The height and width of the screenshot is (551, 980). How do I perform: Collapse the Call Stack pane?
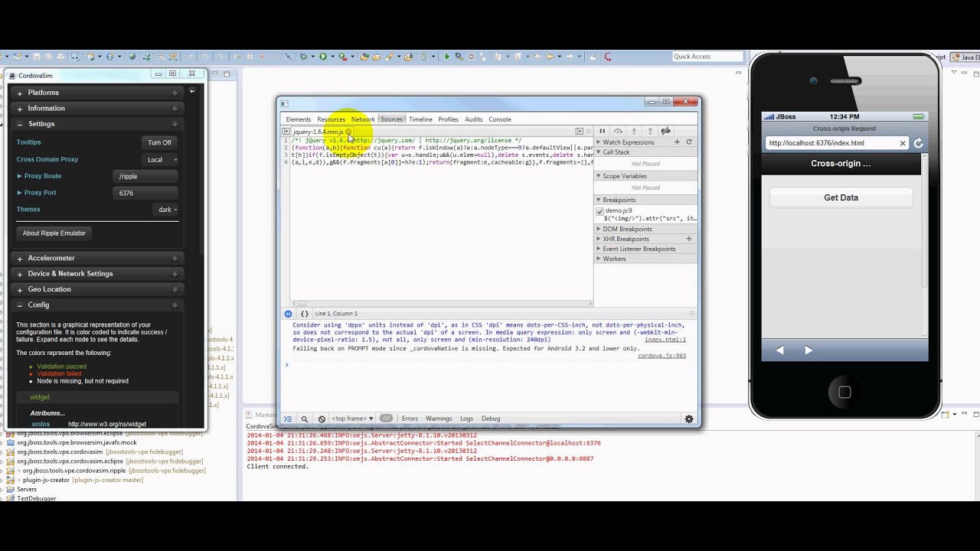(645, 152)
